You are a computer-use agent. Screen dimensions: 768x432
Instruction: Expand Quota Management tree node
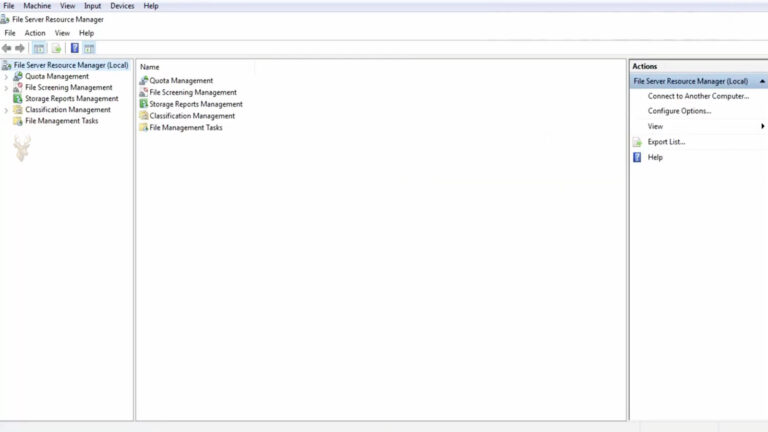coord(6,77)
